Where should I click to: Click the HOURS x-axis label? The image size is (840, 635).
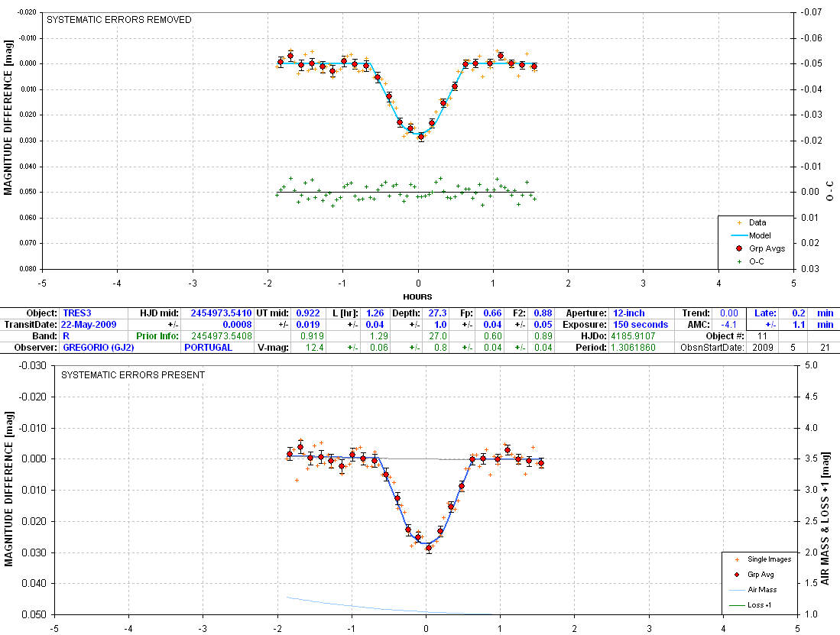pyautogui.click(x=417, y=296)
